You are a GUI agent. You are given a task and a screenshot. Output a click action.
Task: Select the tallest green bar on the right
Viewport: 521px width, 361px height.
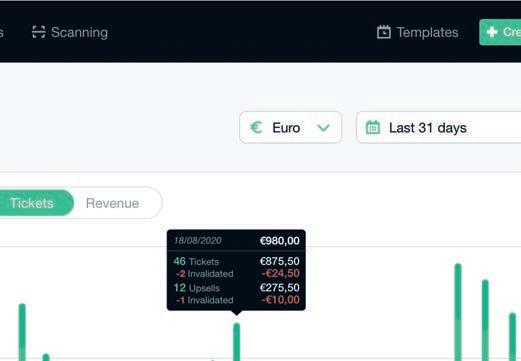tap(458, 312)
